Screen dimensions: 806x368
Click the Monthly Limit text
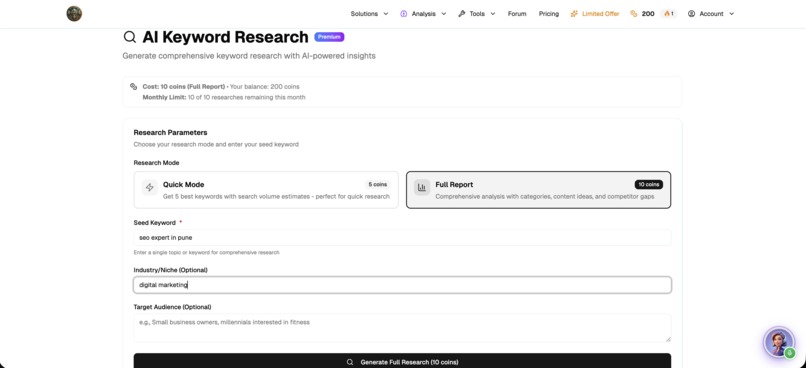pyautogui.click(x=224, y=97)
